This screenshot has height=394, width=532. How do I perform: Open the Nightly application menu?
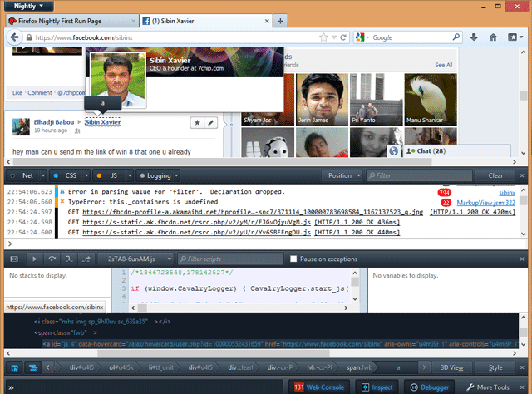tap(29, 6)
